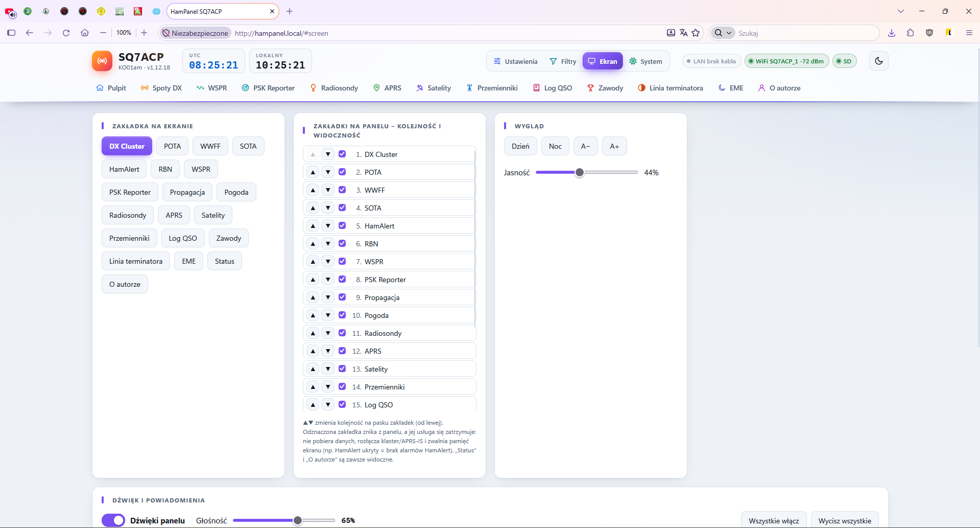Open the browser hamburger menu

pyautogui.click(x=969, y=33)
